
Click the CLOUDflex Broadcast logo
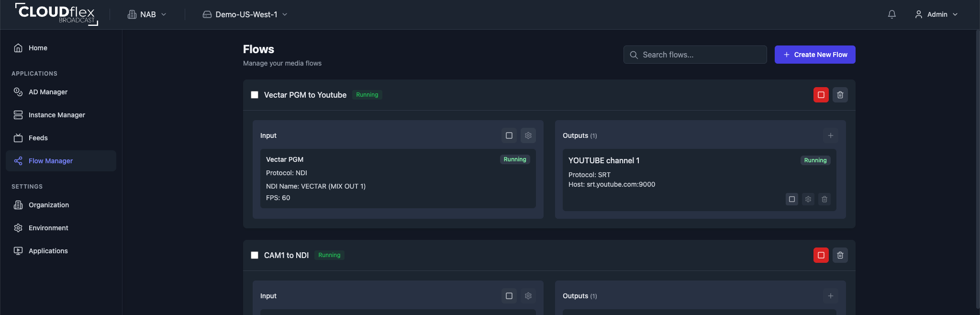(56, 14)
